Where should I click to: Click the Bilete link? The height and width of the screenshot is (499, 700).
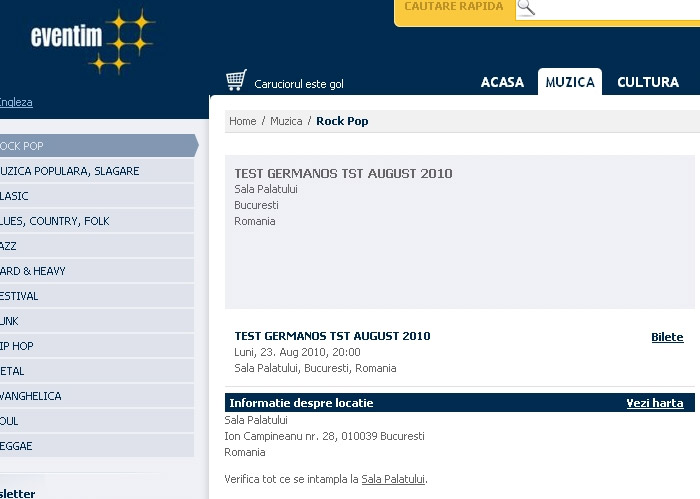(x=667, y=337)
